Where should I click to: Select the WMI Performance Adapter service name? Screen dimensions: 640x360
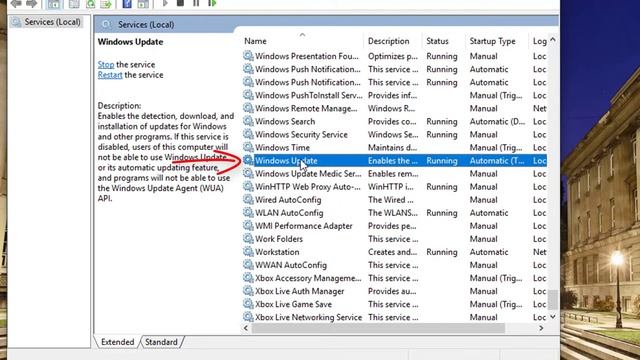[304, 226]
